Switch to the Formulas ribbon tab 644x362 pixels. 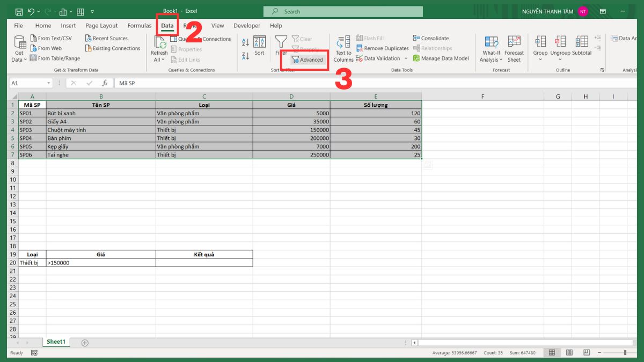coord(139,25)
